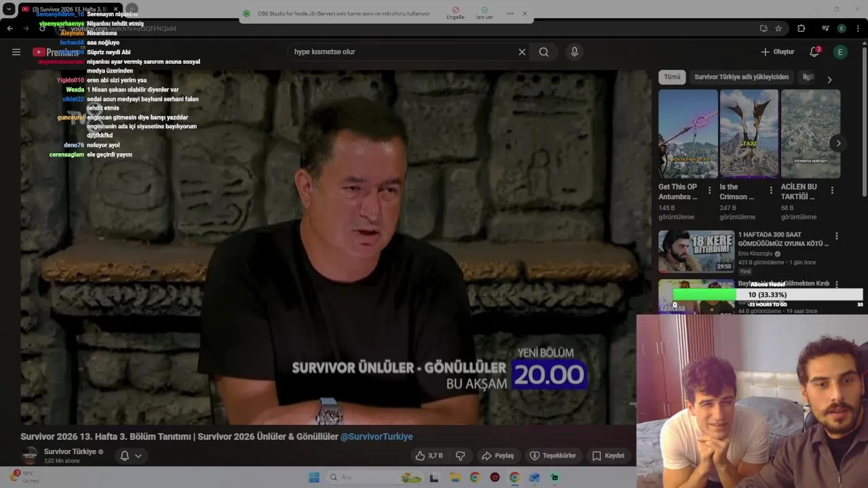
Task: Select Survivor Türkiye adlı yükleyiciden chip
Action: (741, 77)
